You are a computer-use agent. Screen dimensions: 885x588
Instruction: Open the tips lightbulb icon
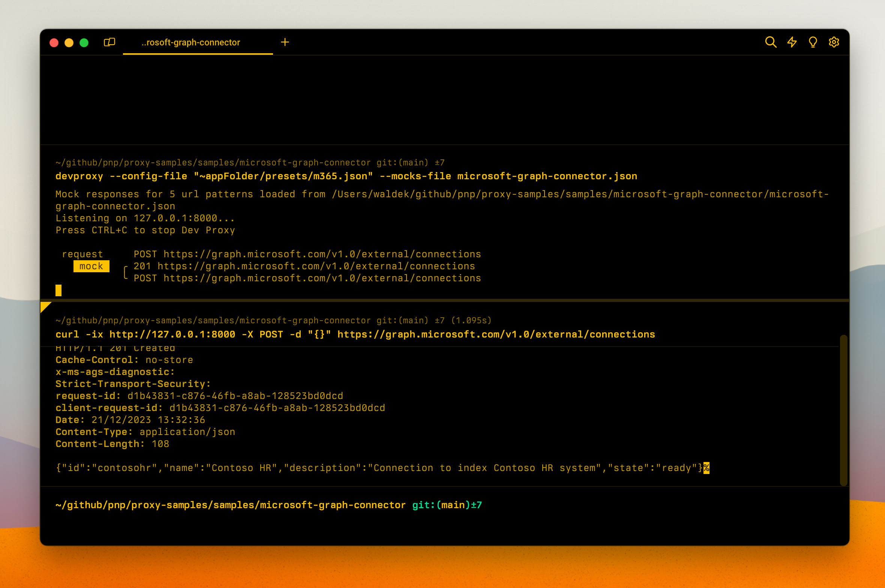(x=812, y=42)
